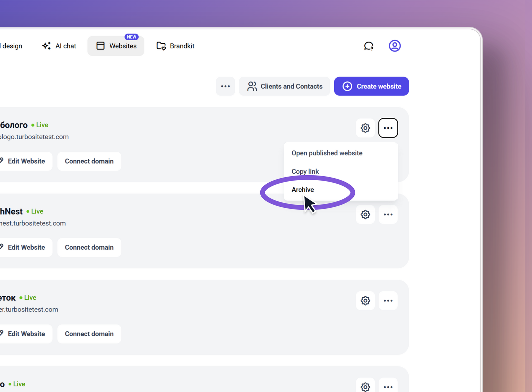Select Archive from the context menu
Image resolution: width=532 pixels, height=392 pixels.
point(303,190)
